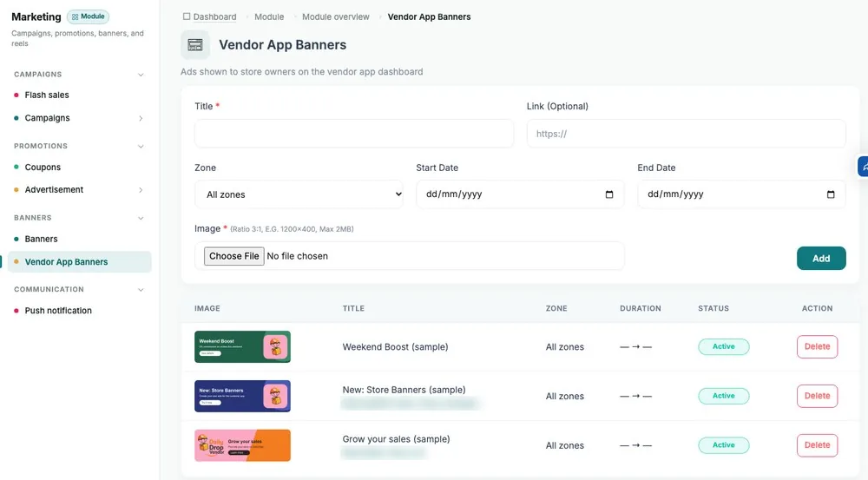Screen dimensions: 868x480
Task: Expand the Campaigns item submenu arrow
Action: [141, 118]
